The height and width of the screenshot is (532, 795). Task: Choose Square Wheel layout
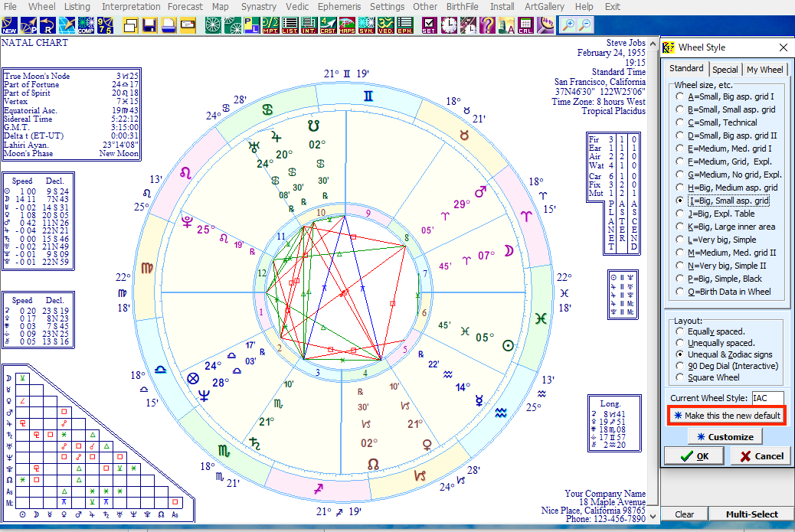coord(708,377)
